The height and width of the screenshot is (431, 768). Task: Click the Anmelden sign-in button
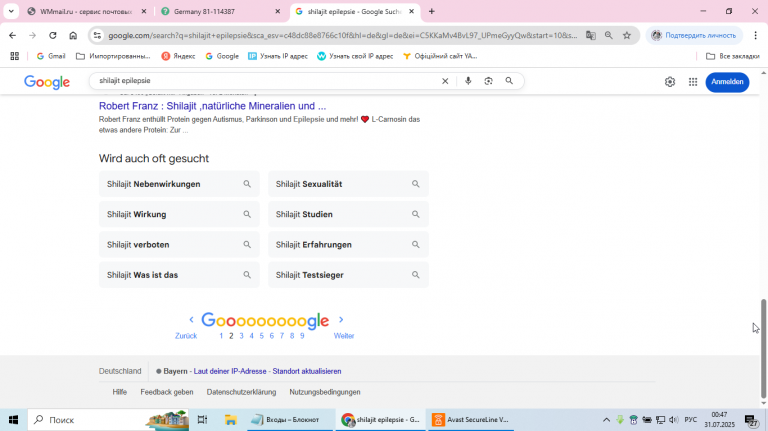click(727, 82)
